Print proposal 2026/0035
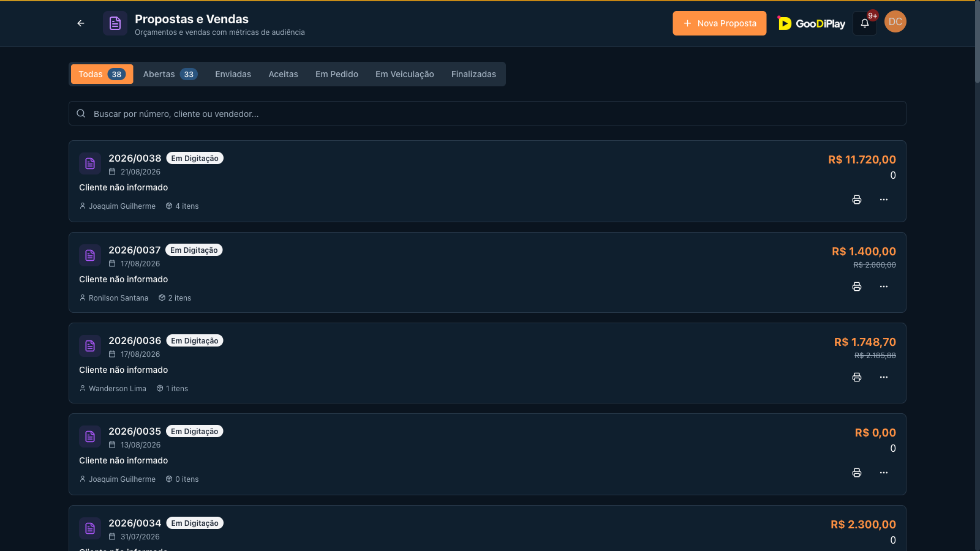The image size is (980, 551). pyautogui.click(x=857, y=473)
